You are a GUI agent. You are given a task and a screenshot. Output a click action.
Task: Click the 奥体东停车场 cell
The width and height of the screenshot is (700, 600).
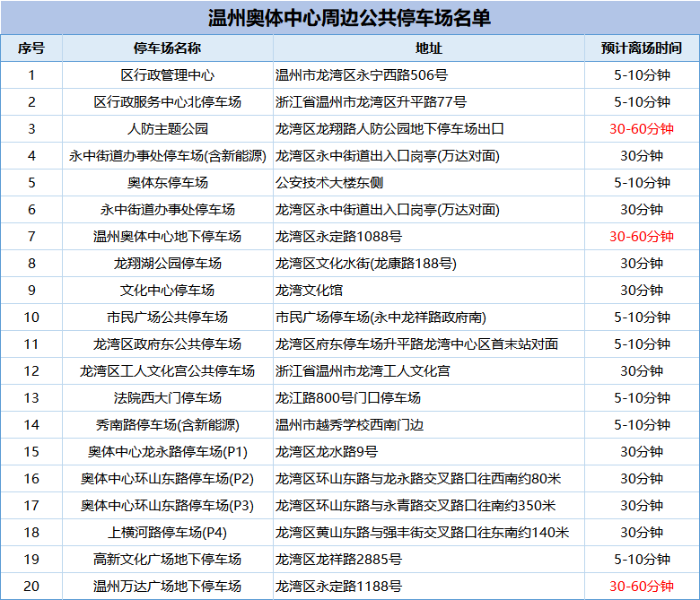pyautogui.click(x=167, y=183)
